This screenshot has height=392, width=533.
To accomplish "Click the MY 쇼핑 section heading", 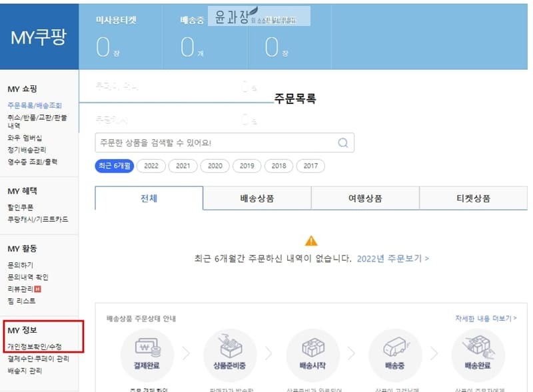I will (x=22, y=89).
